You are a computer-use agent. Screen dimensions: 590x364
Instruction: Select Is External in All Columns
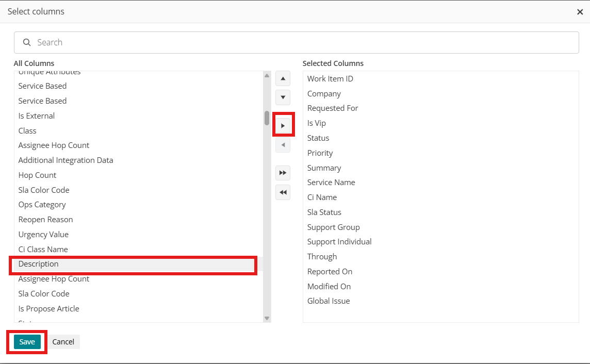[x=37, y=116]
